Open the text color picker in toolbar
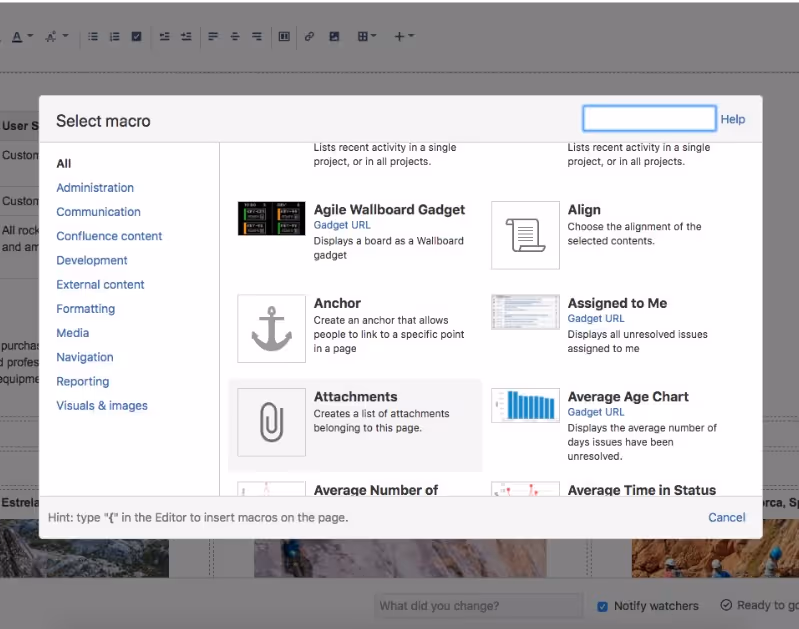Viewport: 799px width, 629px height. 17,37
